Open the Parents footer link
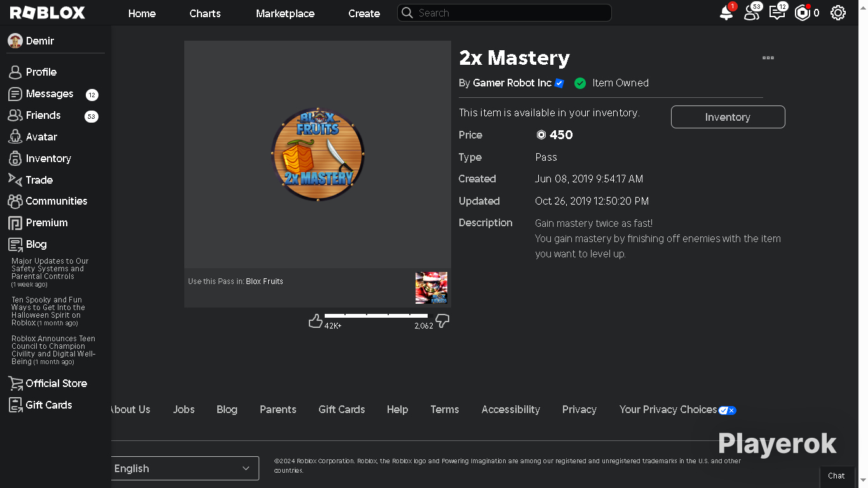Screen dimensions: 868x488 [x=278, y=410]
